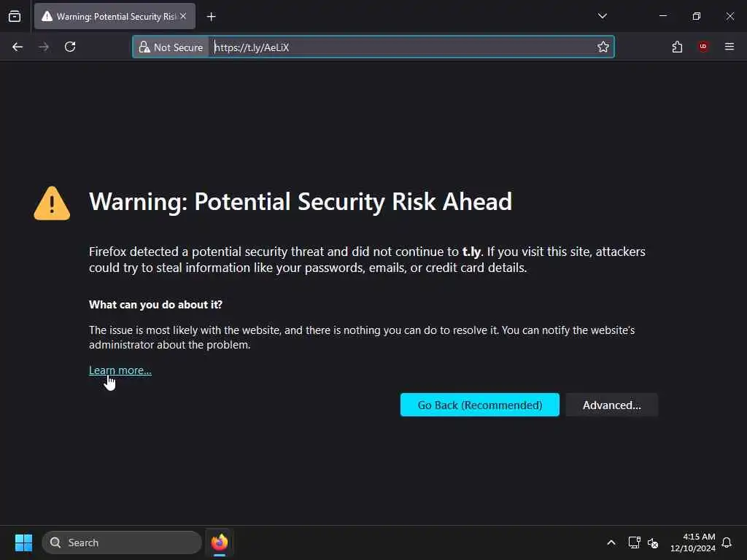Click the forward navigation arrow
Screen dimensions: 747x560
44,47
